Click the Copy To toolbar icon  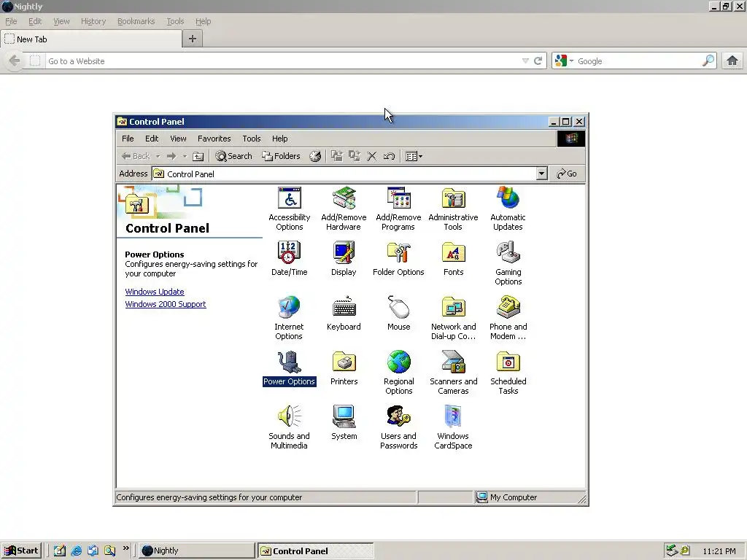(354, 156)
